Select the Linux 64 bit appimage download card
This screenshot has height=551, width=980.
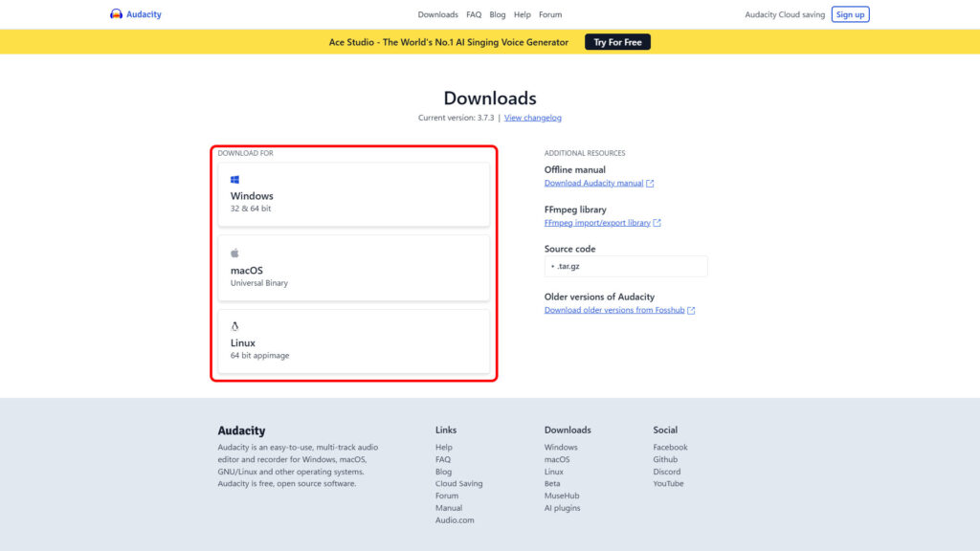coord(354,342)
